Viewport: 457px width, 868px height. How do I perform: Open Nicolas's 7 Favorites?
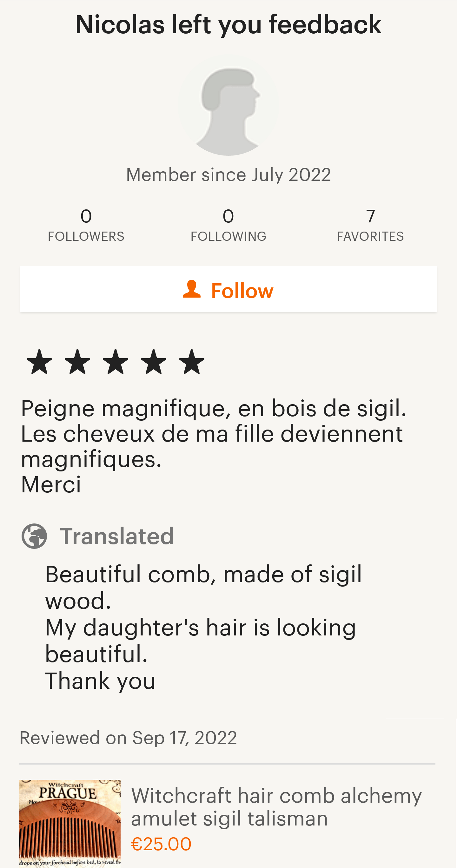coord(370,225)
